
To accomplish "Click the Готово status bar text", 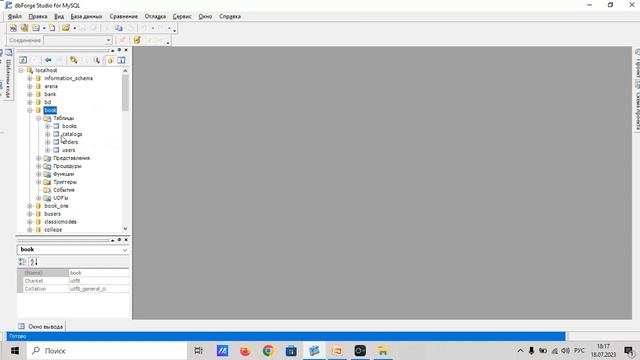I will pos(18,336).
